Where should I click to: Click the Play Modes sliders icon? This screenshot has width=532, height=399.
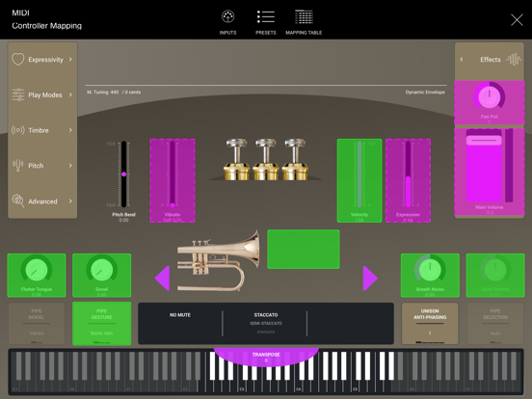pyautogui.click(x=18, y=94)
